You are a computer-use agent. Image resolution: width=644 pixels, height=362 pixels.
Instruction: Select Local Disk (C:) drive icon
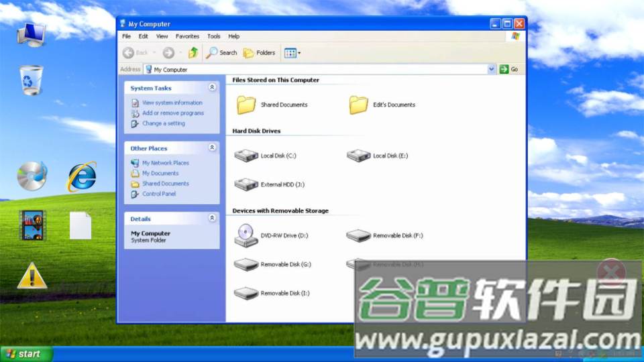[246, 156]
